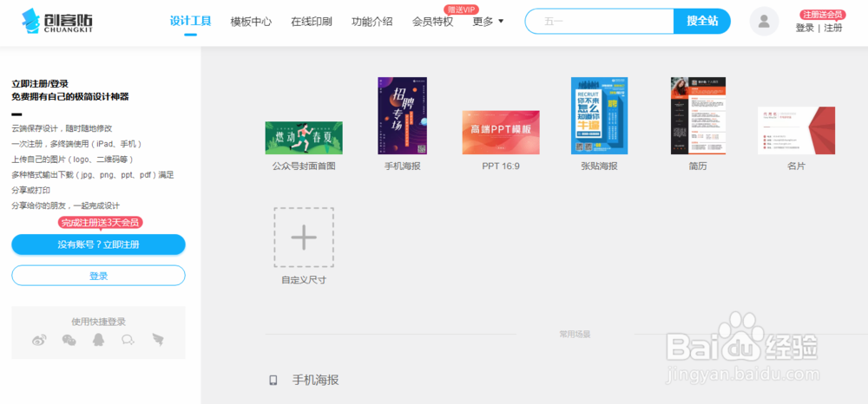The width and height of the screenshot is (868, 404).
Task: Click the 云端保存设计，随时随地修改 line
Action: coord(62,128)
